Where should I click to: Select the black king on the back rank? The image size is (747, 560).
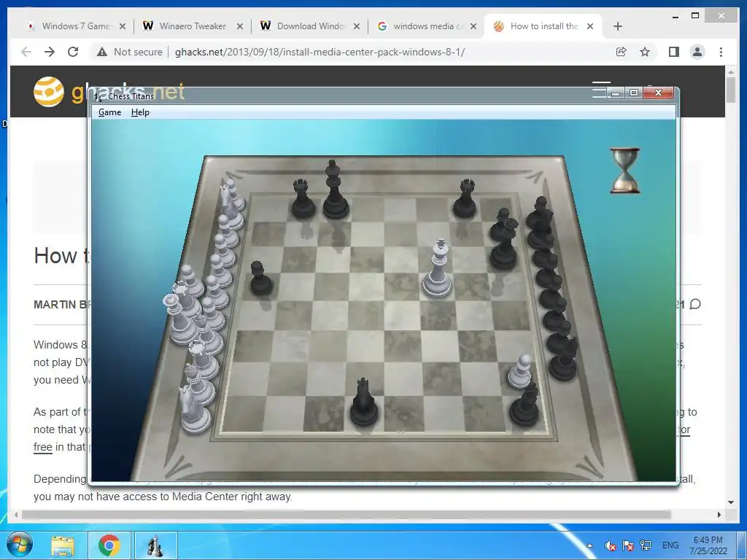335,190
